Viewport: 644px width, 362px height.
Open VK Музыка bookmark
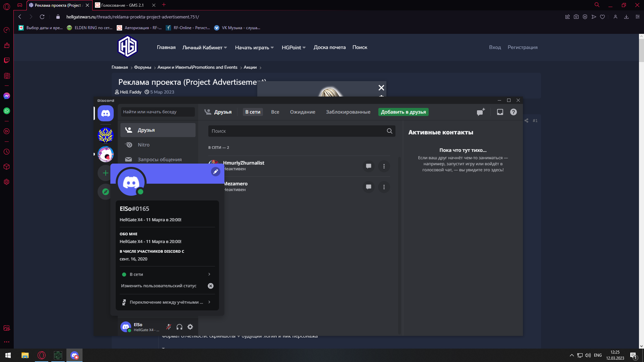pyautogui.click(x=237, y=28)
